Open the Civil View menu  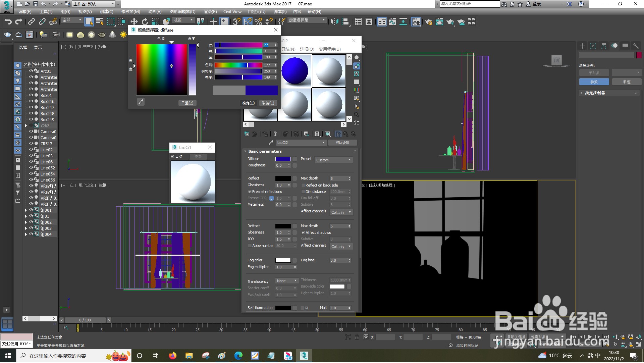232,12
